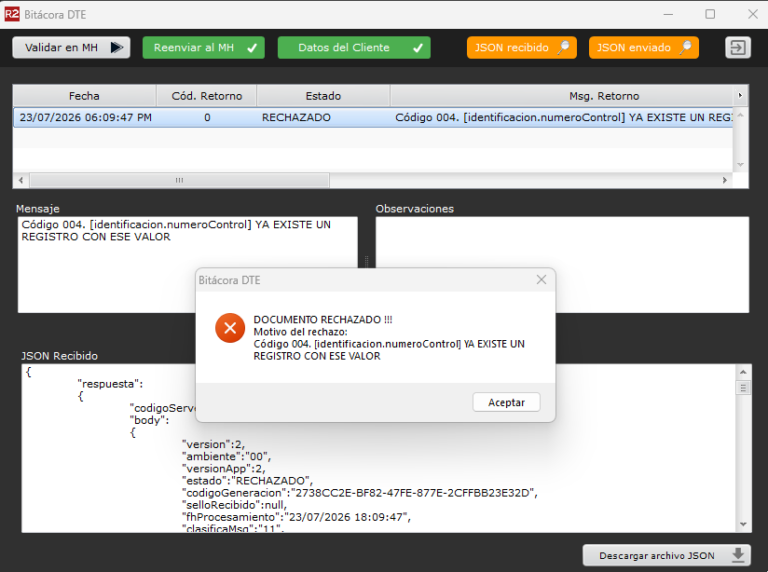Click inside the Observaciones text box
The width and height of the screenshot is (768, 572).
[562, 264]
